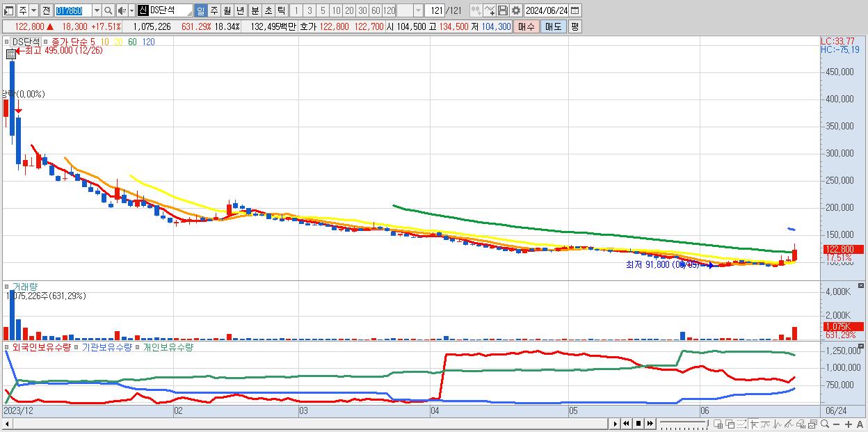This screenshot has height=432, width=868.
Task: Select the 틱 tick period toggle
Action: pos(281,10)
